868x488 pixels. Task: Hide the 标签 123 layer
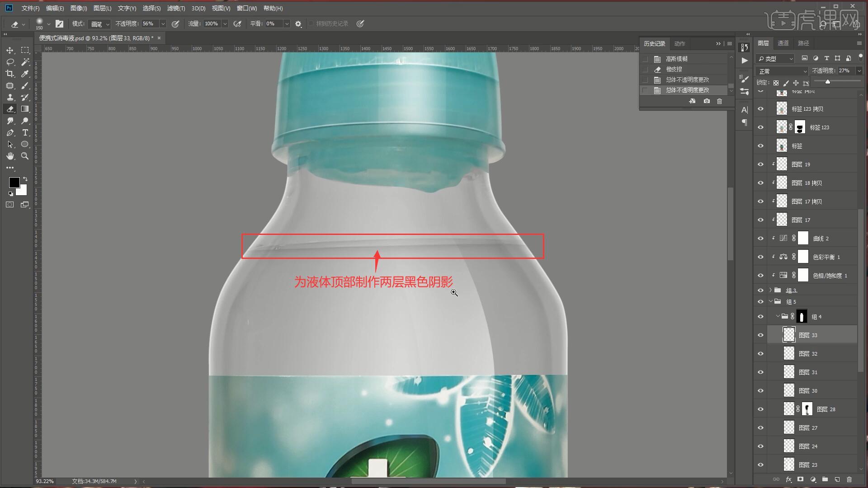point(760,127)
